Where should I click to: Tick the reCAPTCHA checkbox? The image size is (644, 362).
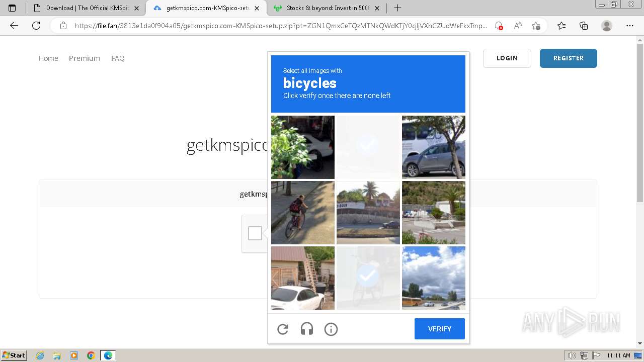click(x=255, y=233)
